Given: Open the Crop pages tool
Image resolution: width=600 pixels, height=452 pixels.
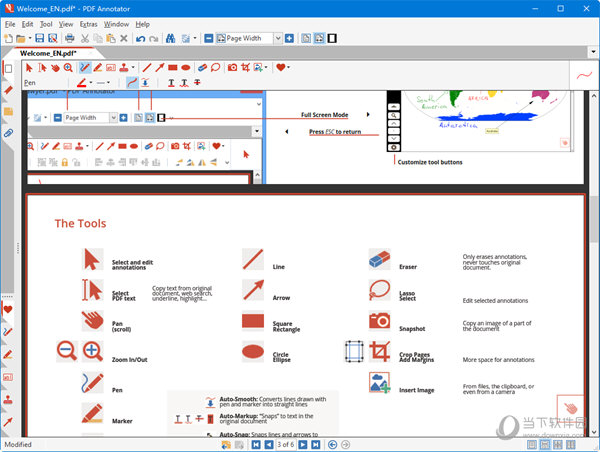Looking at the screenshot, I should 245,68.
